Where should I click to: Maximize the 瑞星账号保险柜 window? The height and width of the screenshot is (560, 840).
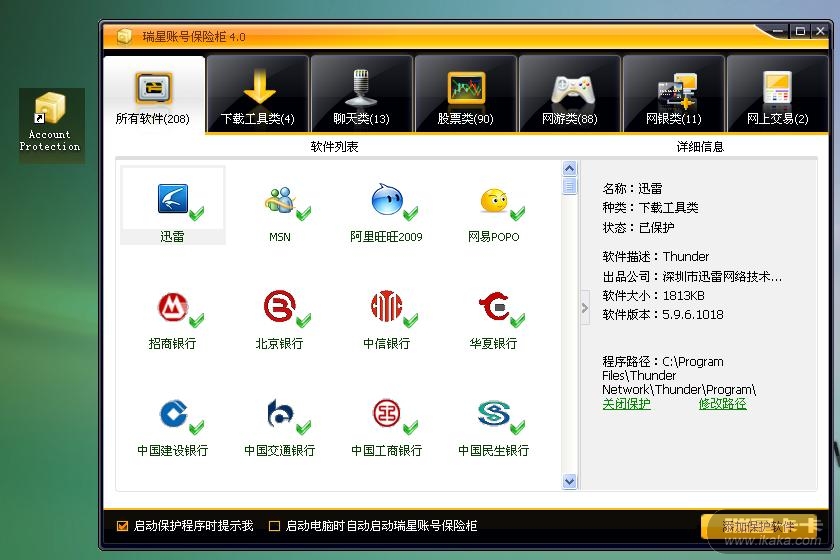(x=800, y=31)
